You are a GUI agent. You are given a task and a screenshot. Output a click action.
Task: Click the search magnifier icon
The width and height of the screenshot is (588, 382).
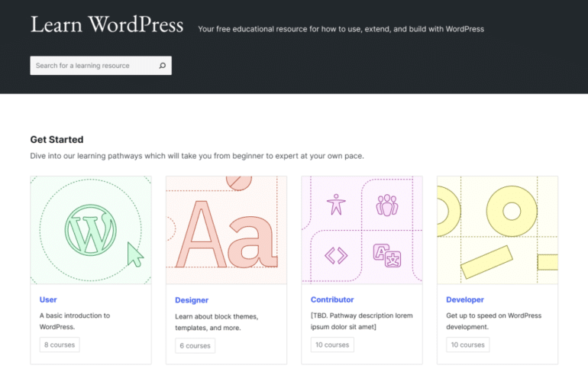pyautogui.click(x=163, y=66)
